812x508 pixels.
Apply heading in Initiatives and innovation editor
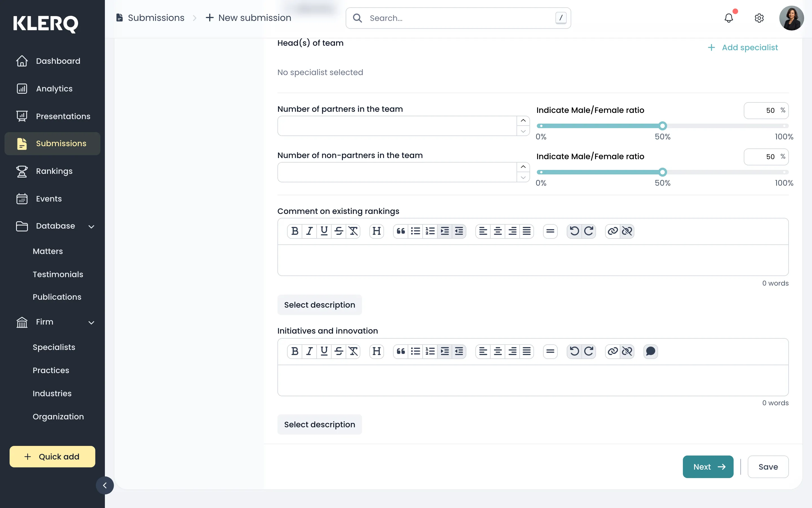[376, 351]
